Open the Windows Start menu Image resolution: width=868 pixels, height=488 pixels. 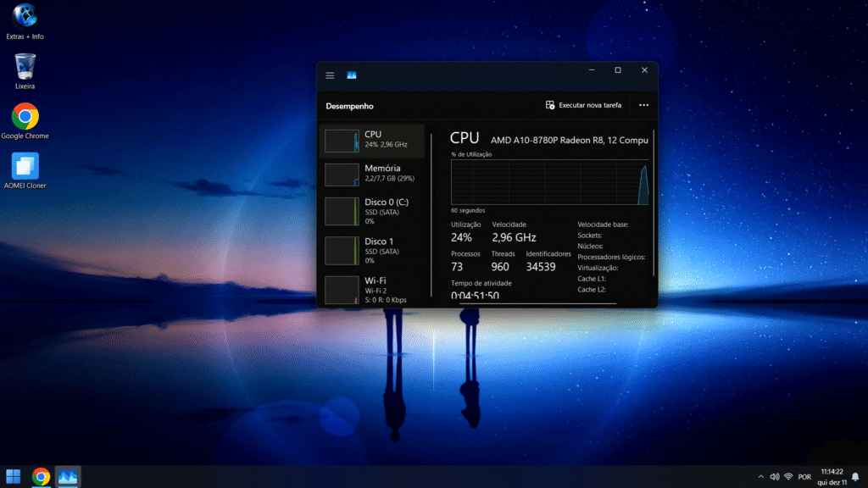click(14, 477)
